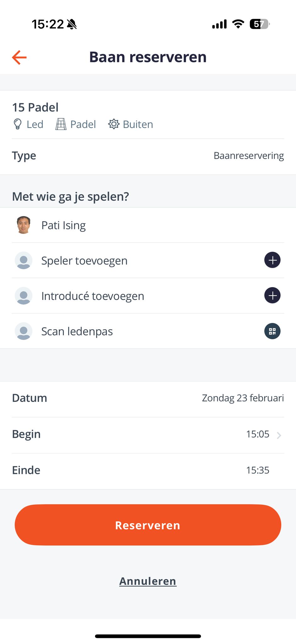The height and width of the screenshot is (644, 296).
Task: Tap the Led light bulb icon
Action: pyautogui.click(x=18, y=124)
